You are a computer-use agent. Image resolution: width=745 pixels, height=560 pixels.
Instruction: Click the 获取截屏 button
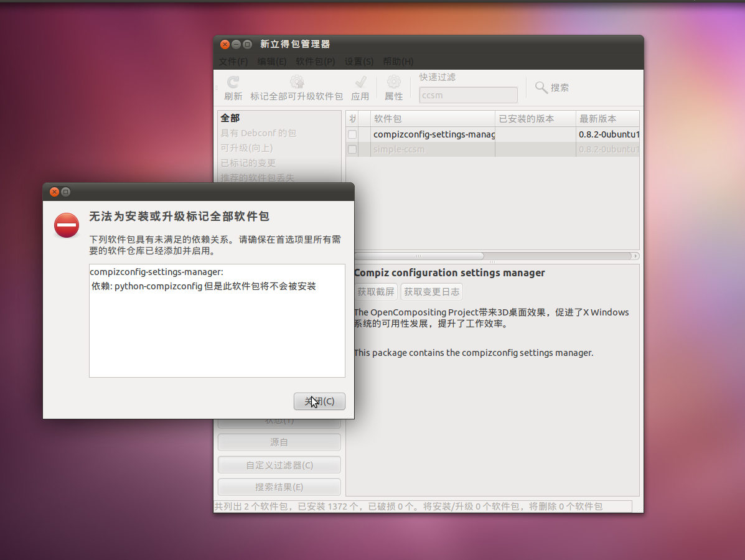376,292
